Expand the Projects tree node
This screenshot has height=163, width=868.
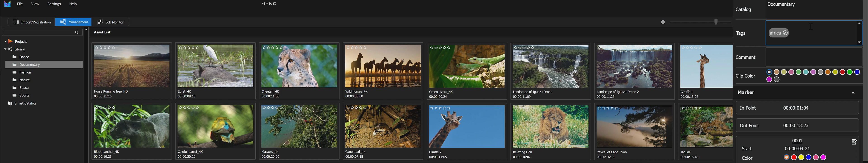(x=5, y=41)
